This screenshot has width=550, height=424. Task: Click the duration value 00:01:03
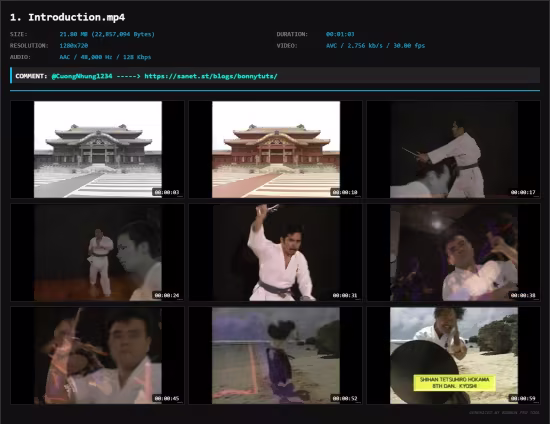point(340,34)
